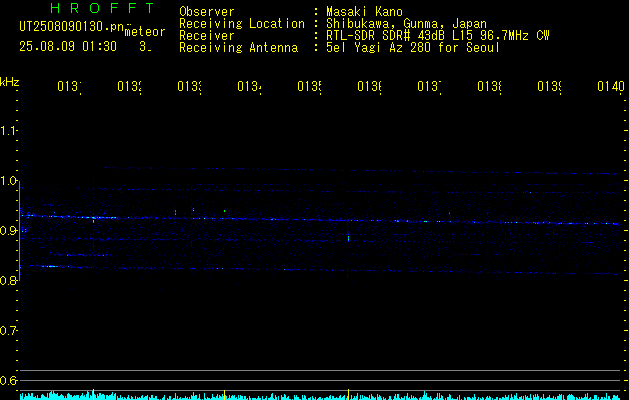
Task: Click the 0134 time axis marker
Action: pos(249,86)
